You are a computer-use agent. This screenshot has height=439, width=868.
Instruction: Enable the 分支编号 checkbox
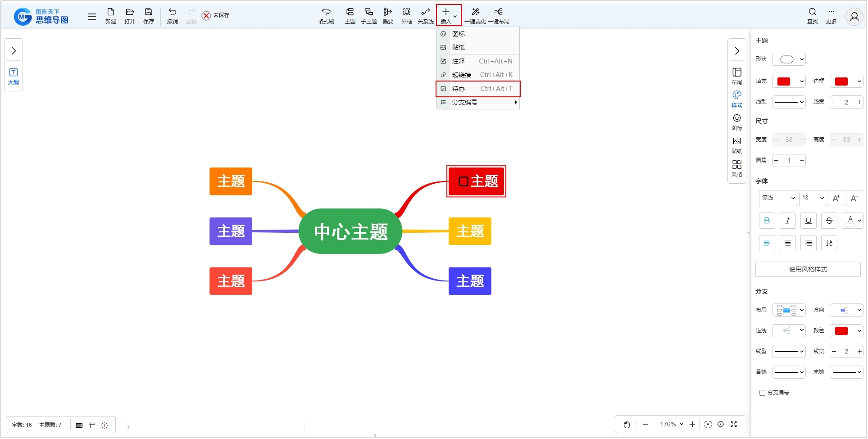tap(762, 393)
